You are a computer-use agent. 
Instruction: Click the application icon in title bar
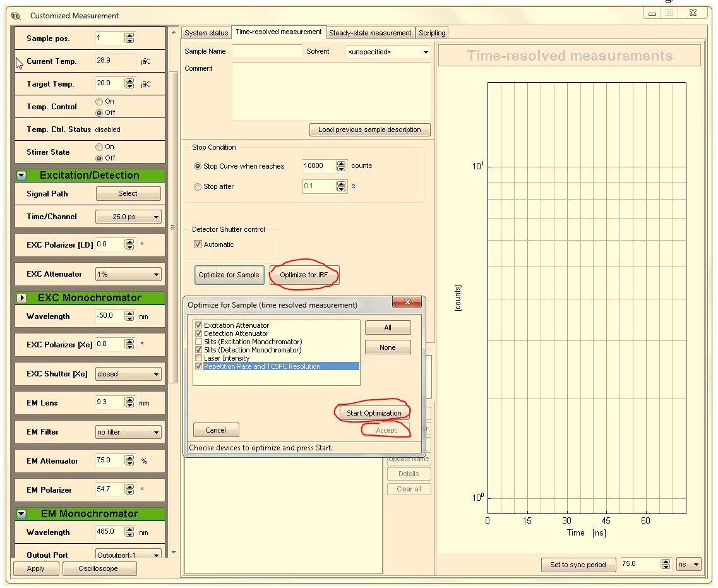(16, 16)
